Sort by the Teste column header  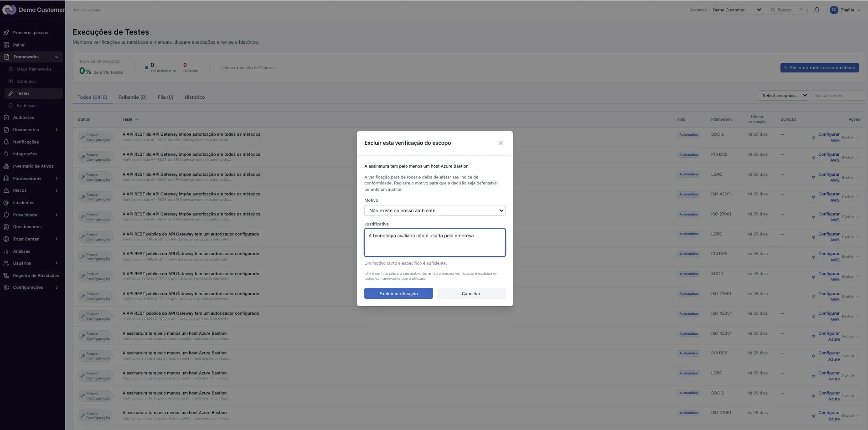130,119
